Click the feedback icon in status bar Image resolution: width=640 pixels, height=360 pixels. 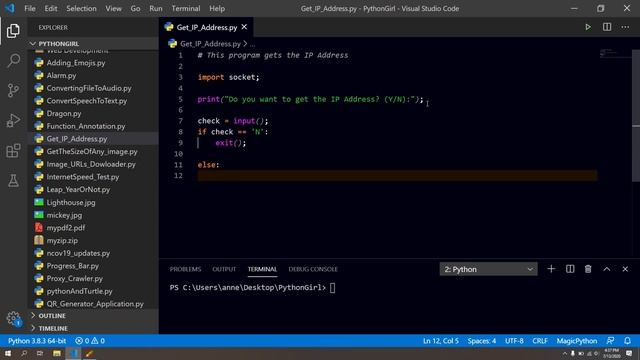[x=610, y=340]
